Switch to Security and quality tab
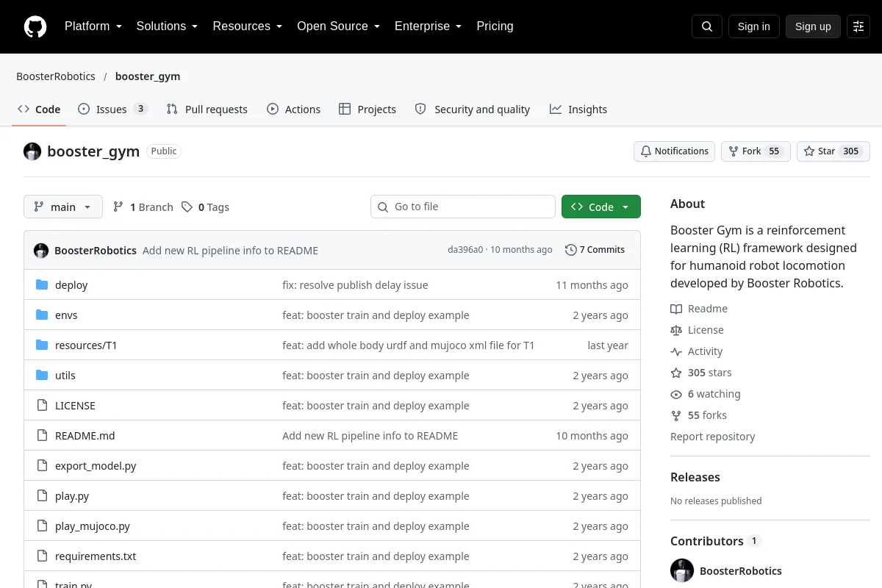882x588 pixels. point(473,110)
